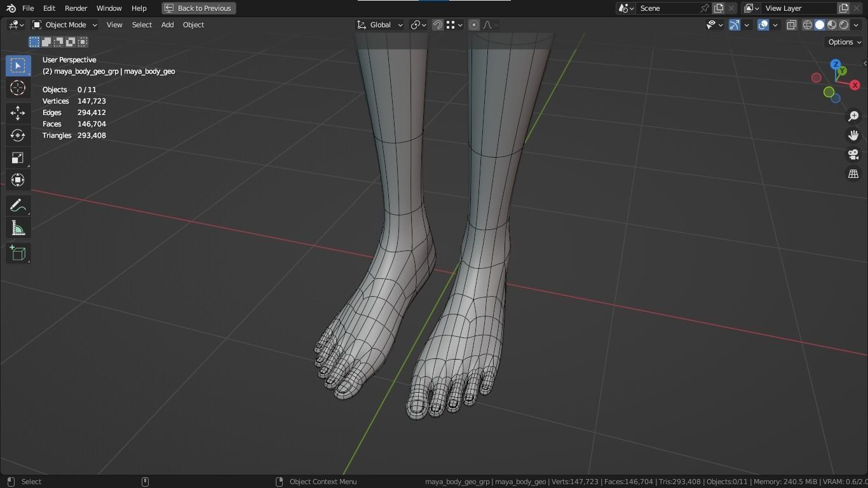Toggle camera view icon
Image resolution: width=868 pixels, height=488 pixels.
click(853, 154)
